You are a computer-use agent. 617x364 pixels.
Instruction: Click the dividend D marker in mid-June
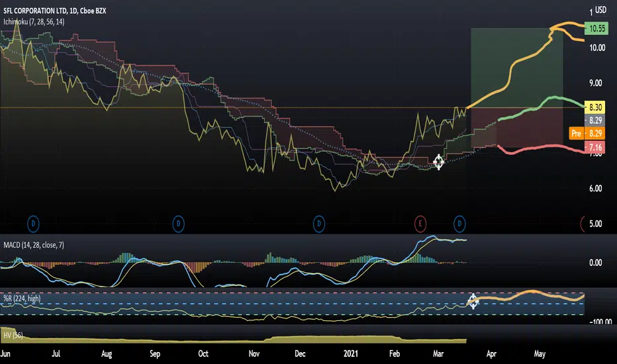(33, 224)
